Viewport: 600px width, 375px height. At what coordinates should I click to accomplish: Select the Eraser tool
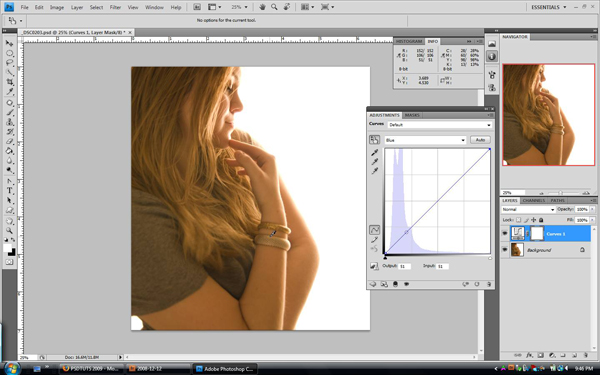coord(10,141)
